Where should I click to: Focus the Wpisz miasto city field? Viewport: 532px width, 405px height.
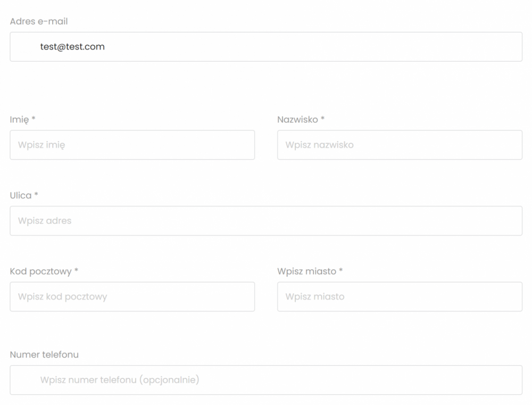[x=400, y=296]
